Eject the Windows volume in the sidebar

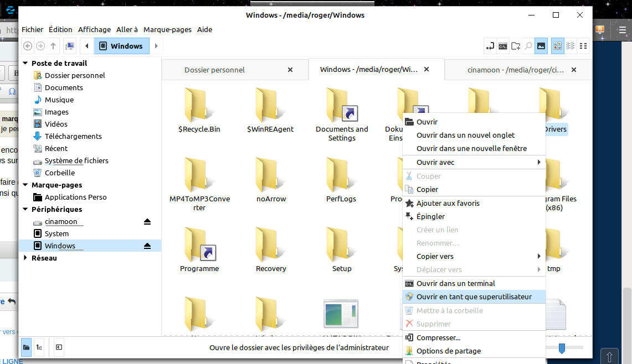[147, 246]
